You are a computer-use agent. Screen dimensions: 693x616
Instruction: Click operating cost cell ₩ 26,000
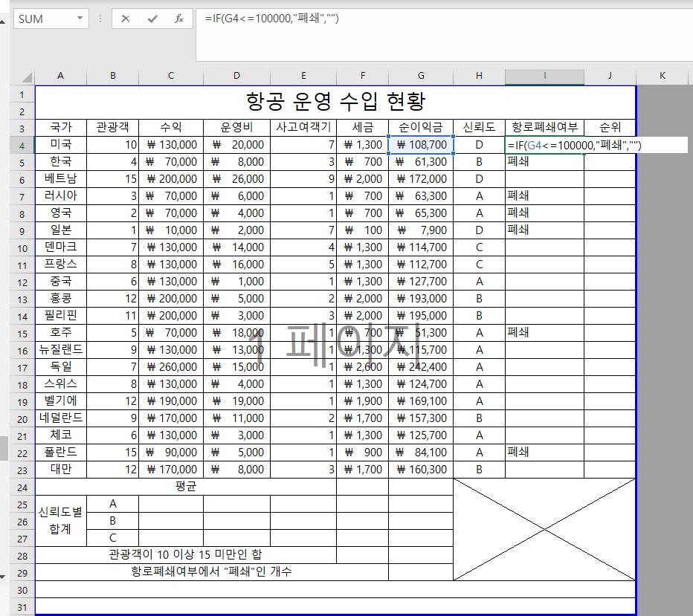[x=237, y=179]
